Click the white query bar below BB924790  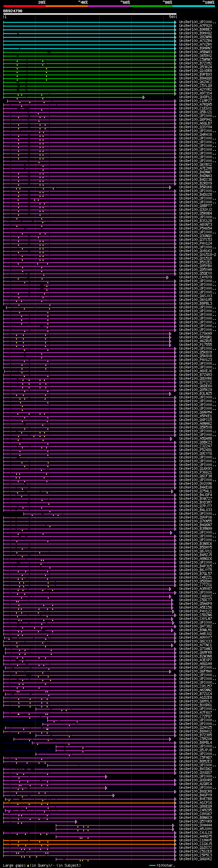[x=90, y=14]
